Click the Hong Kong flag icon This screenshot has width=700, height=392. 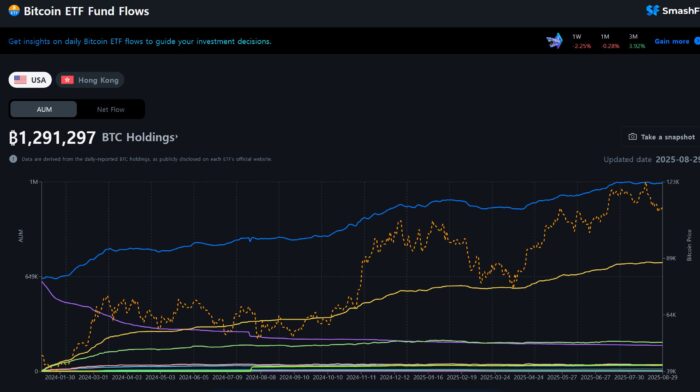tap(67, 80)
